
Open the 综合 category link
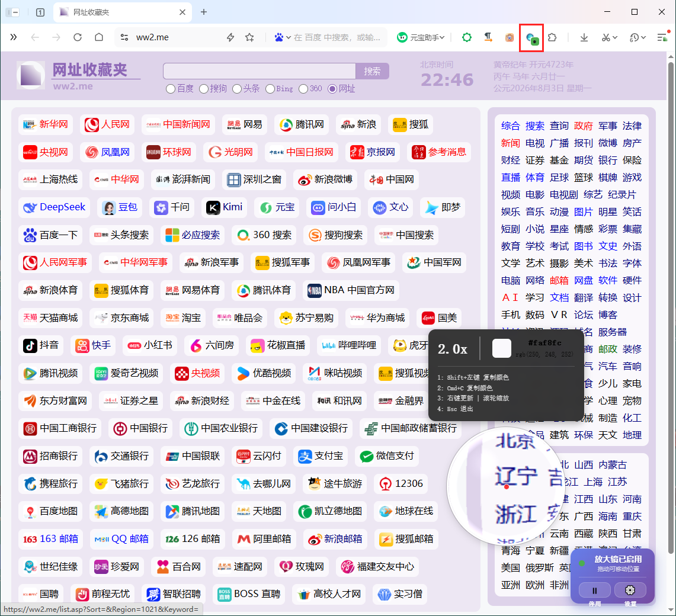[511, 126]
